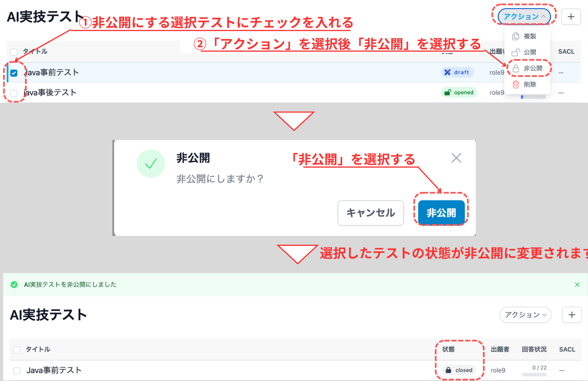Image resolution: width=588 pixels, height=381 pixels.
Task: Toggle the select-all checkbox in the タイトル header
Action: pyautogui.click(x=13, y=52)
